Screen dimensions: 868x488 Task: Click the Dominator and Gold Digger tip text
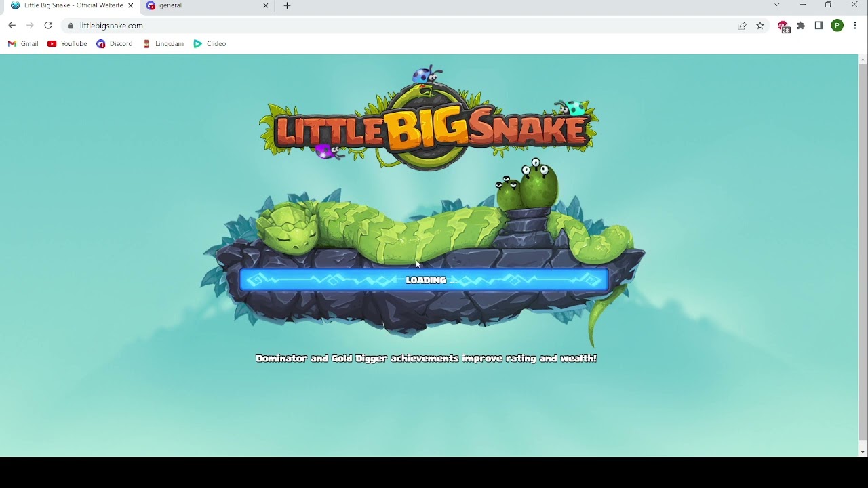click(x=426, y=359)
